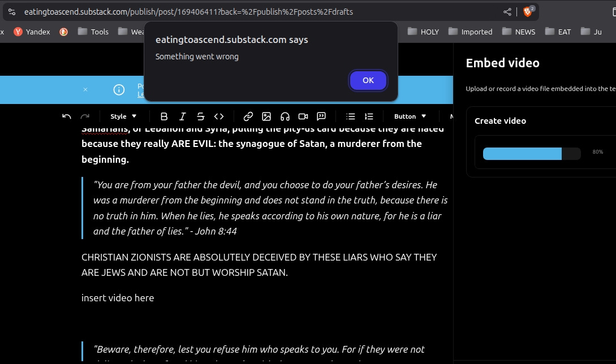Image resolution: width=616 pixels, height=364 pixels.
Task: Click the John 8:44 blockquote text
Action: (270, 208)
